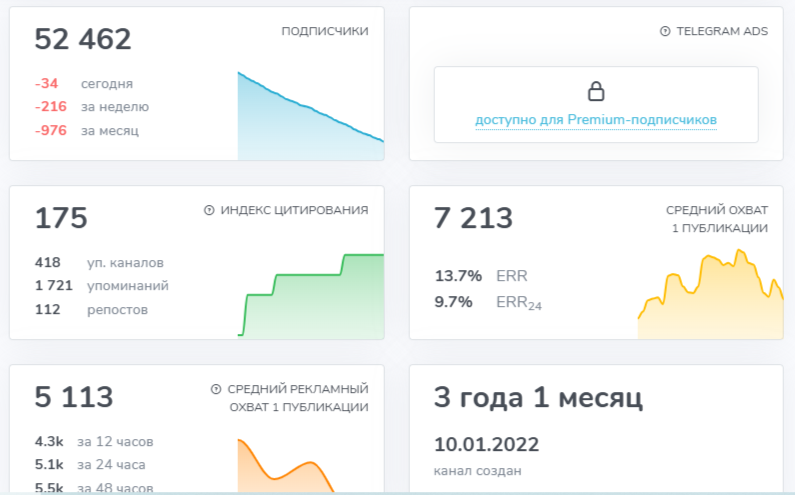Click the СРЕДНИЙ РЕКЛАМНЫЙ ОХВАТ label
The width and height of the screenshot is (795, 495).
(298, 398)
